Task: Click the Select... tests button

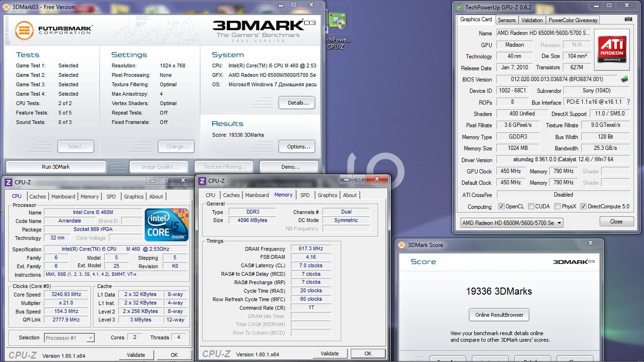Action: point(75,147)
